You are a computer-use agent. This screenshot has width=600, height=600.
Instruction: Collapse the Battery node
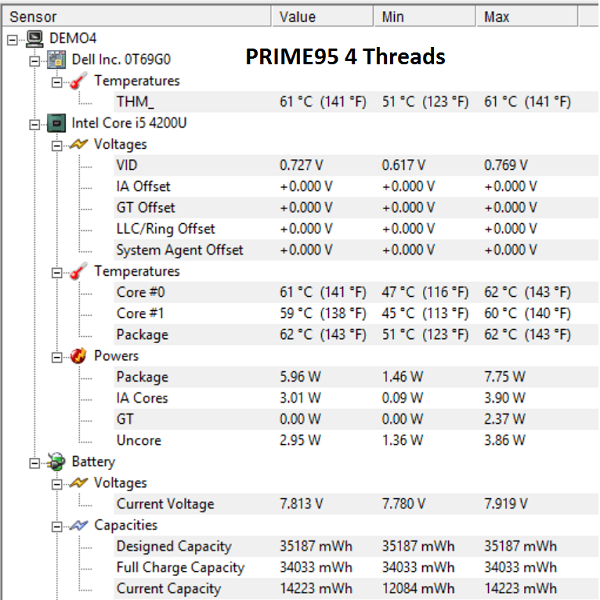point(34,463)
